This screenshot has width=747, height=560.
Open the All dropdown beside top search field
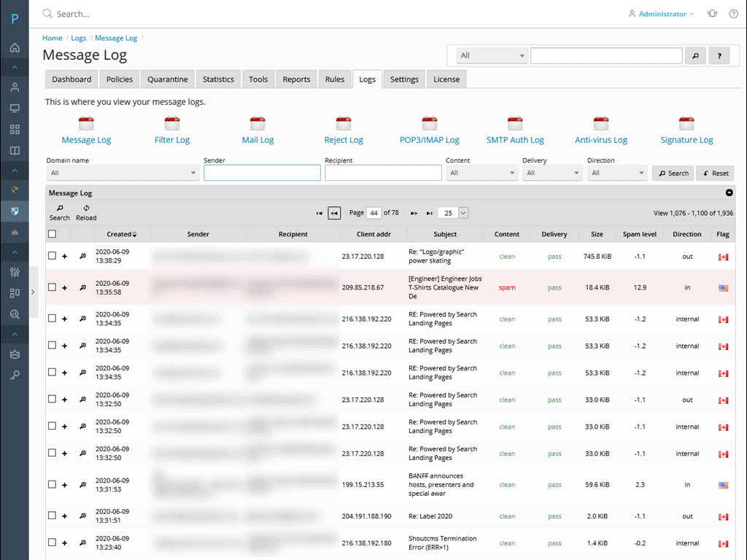tap(492, 55)
